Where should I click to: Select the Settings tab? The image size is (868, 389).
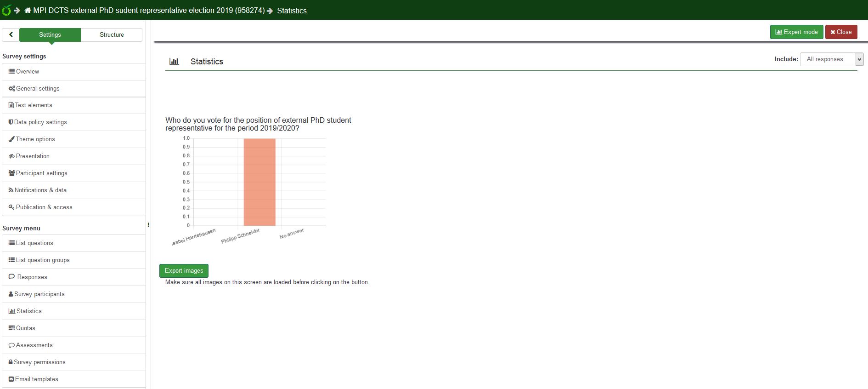tap(50, 34)
